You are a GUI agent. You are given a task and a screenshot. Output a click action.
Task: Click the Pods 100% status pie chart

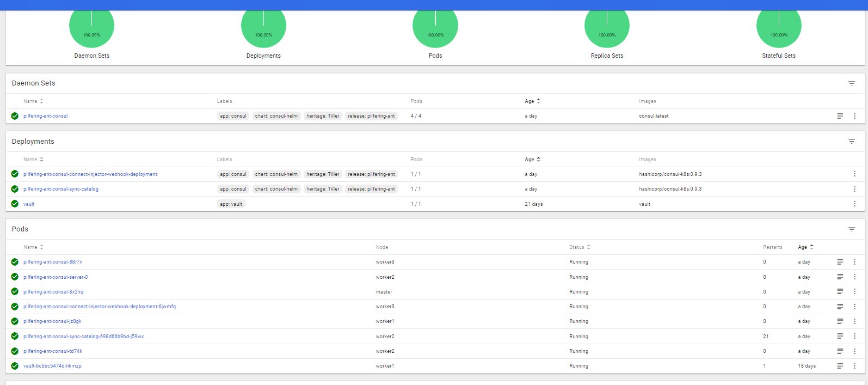click(435, 26)
